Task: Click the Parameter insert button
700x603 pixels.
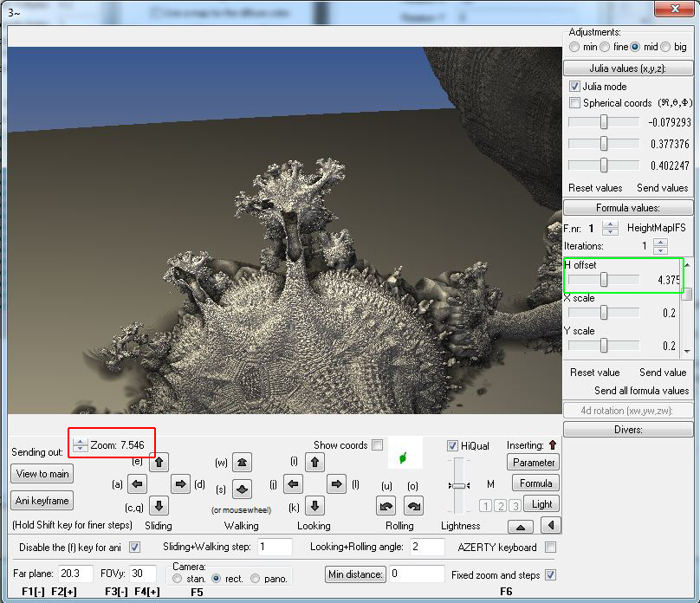Action: coord(534,463)
